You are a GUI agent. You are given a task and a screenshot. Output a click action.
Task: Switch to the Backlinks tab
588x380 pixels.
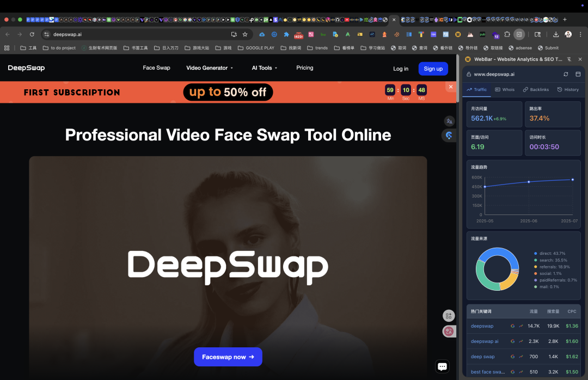click(536, 90)
